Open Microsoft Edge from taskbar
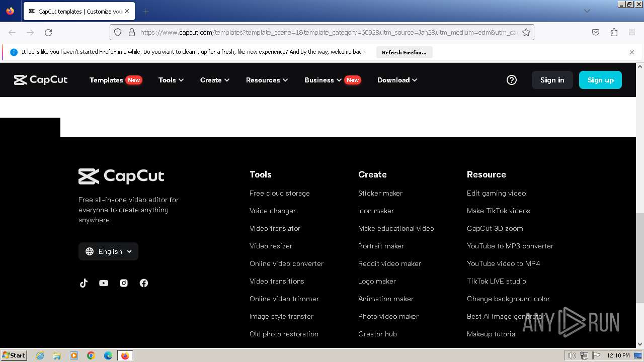The height and width of the screenshot is (362, 644). (108, 355)
